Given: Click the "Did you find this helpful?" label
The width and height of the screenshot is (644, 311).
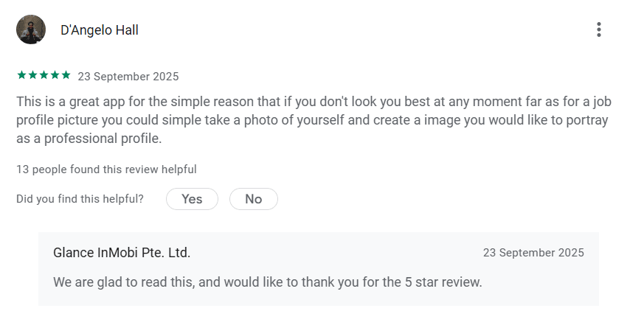Looking at the screenshot, I should click(x=80, y=199).
